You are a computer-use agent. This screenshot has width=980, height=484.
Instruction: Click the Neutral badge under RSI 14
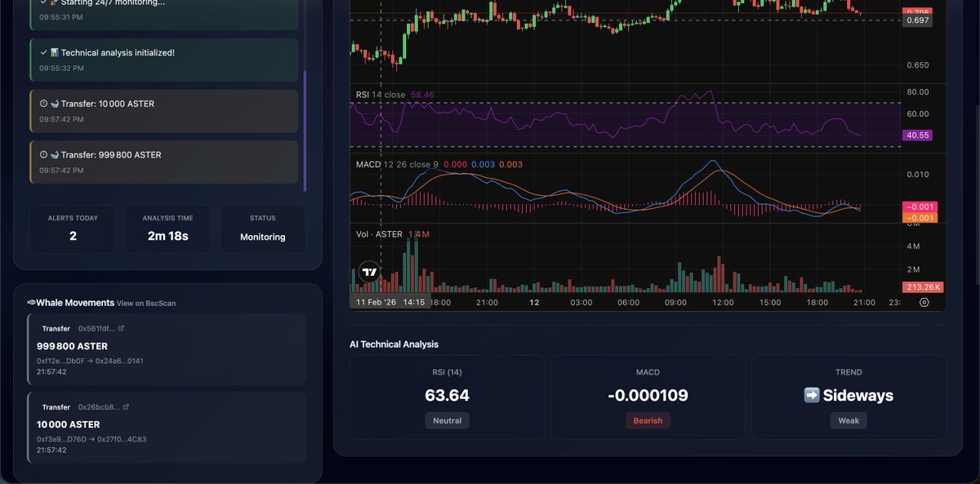click(x=448, y=420)
